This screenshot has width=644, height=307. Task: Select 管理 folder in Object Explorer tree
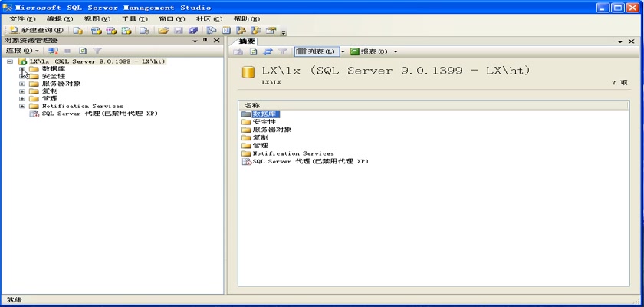pyautogui.click(x=50, y=99)
